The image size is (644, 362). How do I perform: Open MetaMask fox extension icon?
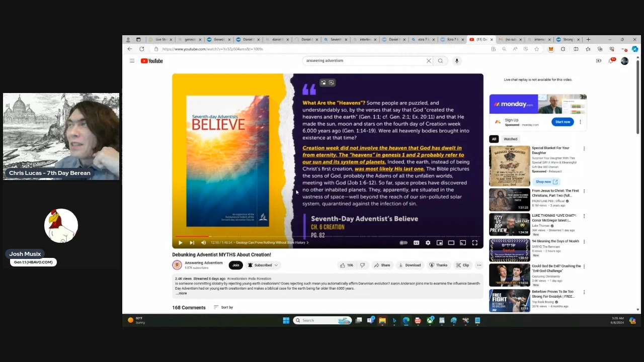(x=551, y=49)
